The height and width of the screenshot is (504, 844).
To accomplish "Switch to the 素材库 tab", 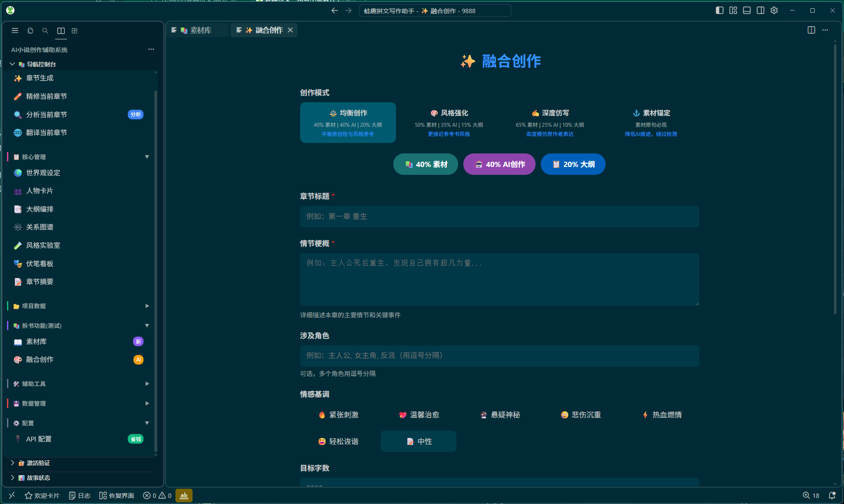I will [x=197, y=30].
